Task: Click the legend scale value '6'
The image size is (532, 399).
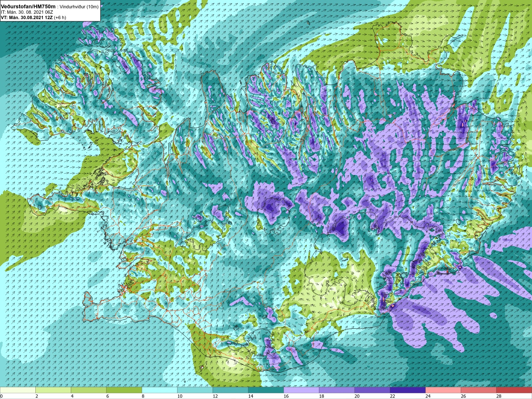Action: click(x=108, y=396)
